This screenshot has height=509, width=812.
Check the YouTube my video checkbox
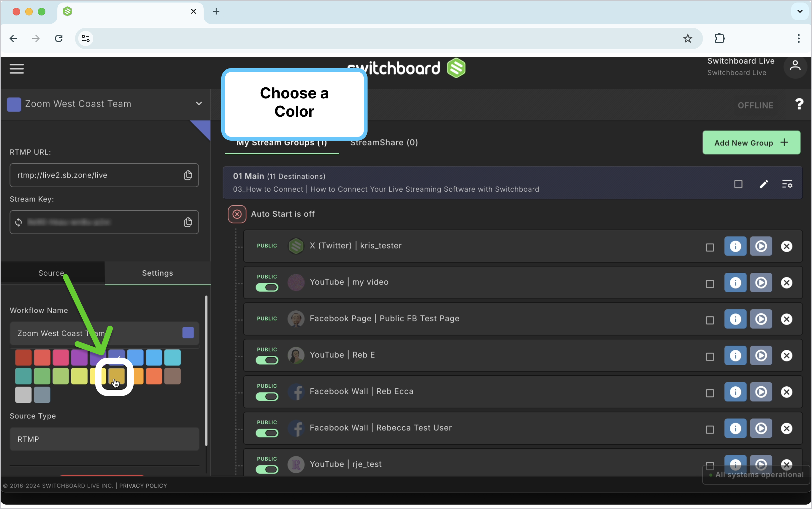(710, 284)
